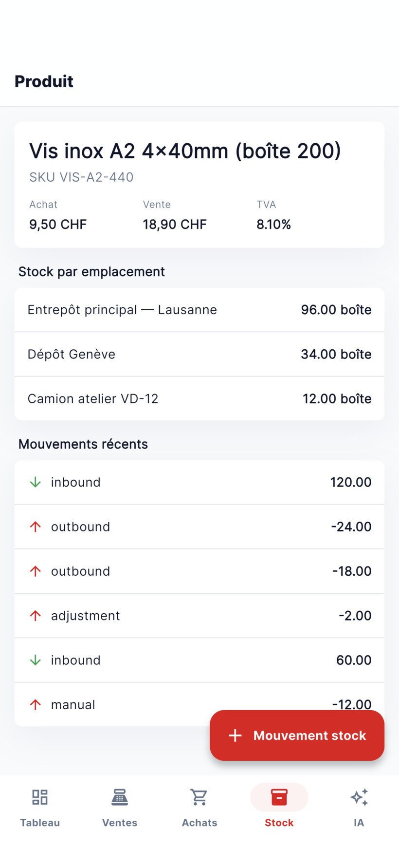Tap the product title Vis inox A2
The image size is (399, 868).
[x=185, y=151]
